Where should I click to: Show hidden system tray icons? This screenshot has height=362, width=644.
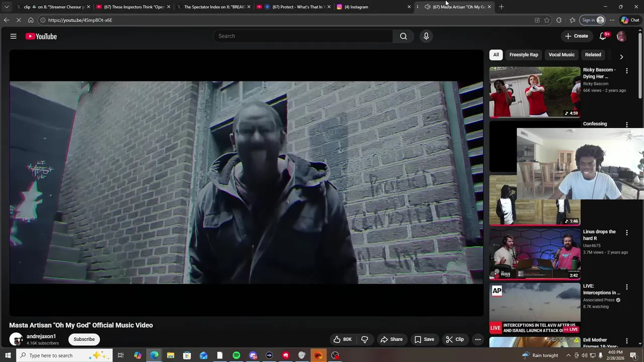pyautogui.click(x=568, y=355)
